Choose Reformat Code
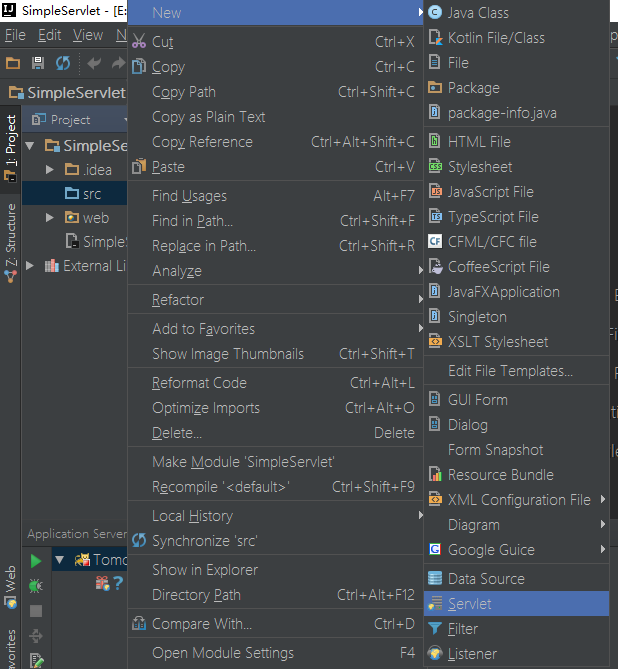Viewport: 618px width, 669px height. (276, 383)
